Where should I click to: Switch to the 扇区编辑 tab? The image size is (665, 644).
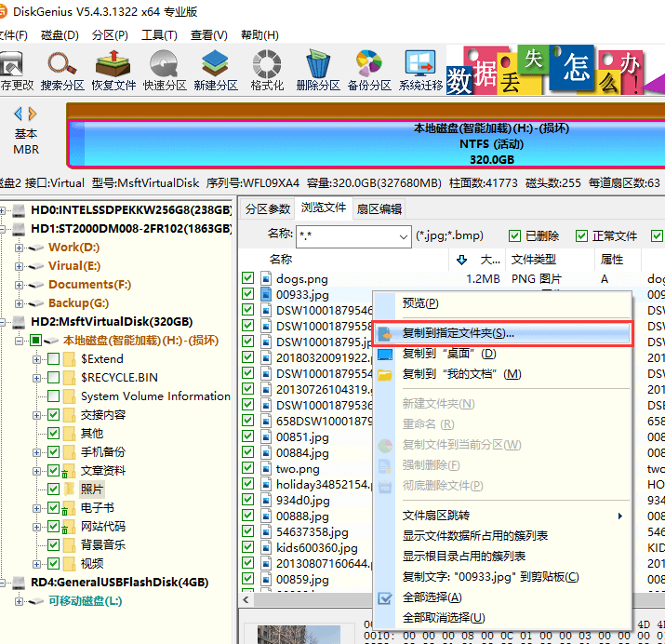click(x=379, y=208)
